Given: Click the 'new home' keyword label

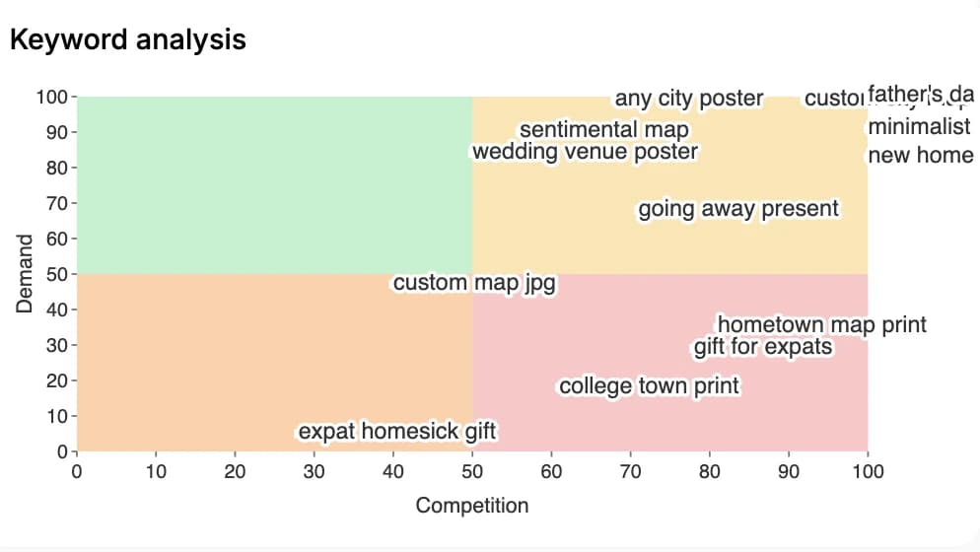Looking at the screenshot, I should click(x=921, y=155).
